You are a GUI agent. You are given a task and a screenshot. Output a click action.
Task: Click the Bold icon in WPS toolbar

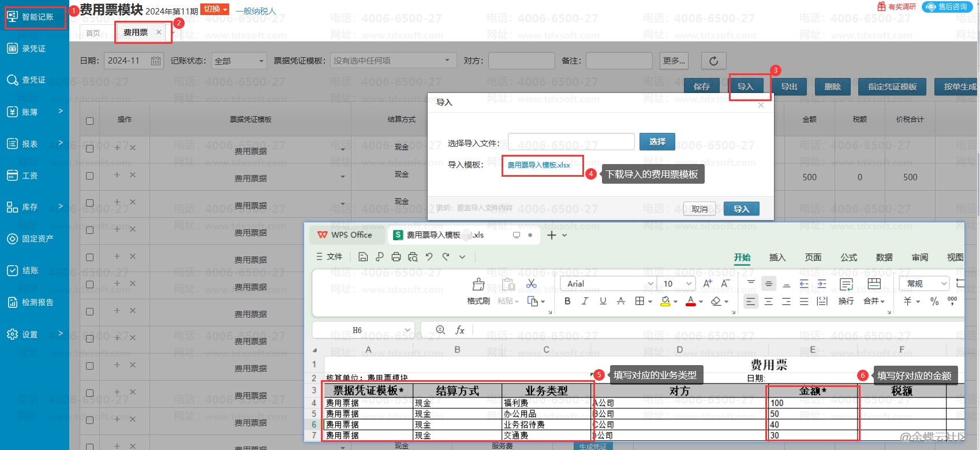click(x=567, y=301)
